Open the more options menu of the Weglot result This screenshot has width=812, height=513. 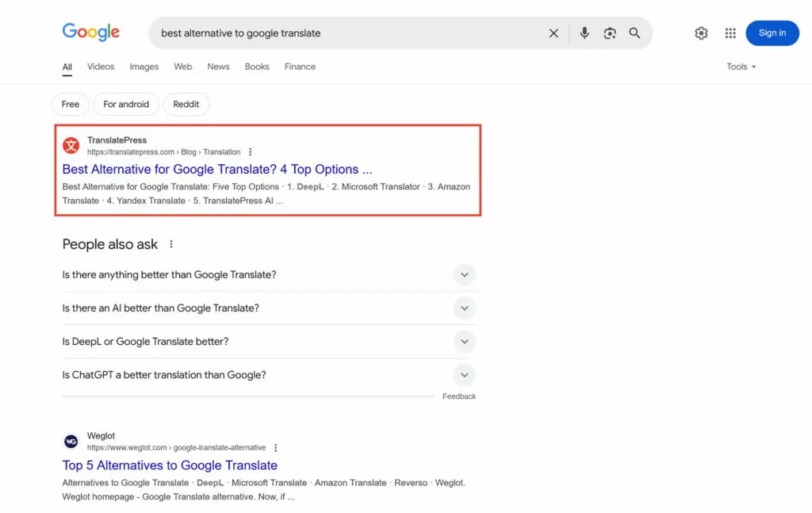pyautogui.click(x=275, y=448)
